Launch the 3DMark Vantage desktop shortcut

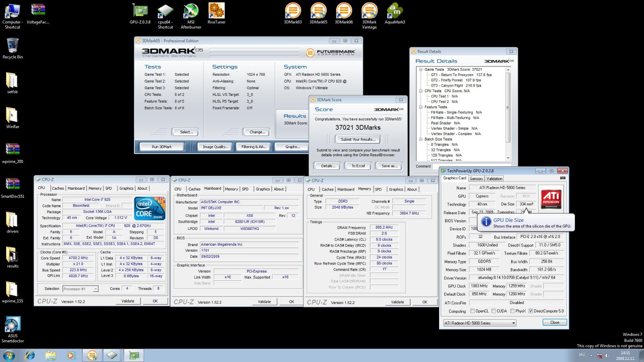[x=369, y=17]
